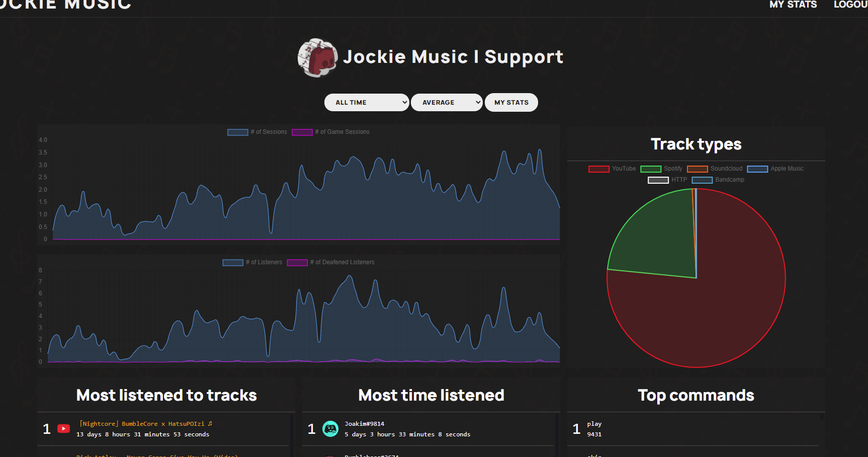Viewport: 868px width, 457px height.
Task: Click Joakim#9814's user avatar
Action: click(x=330, y=429)
